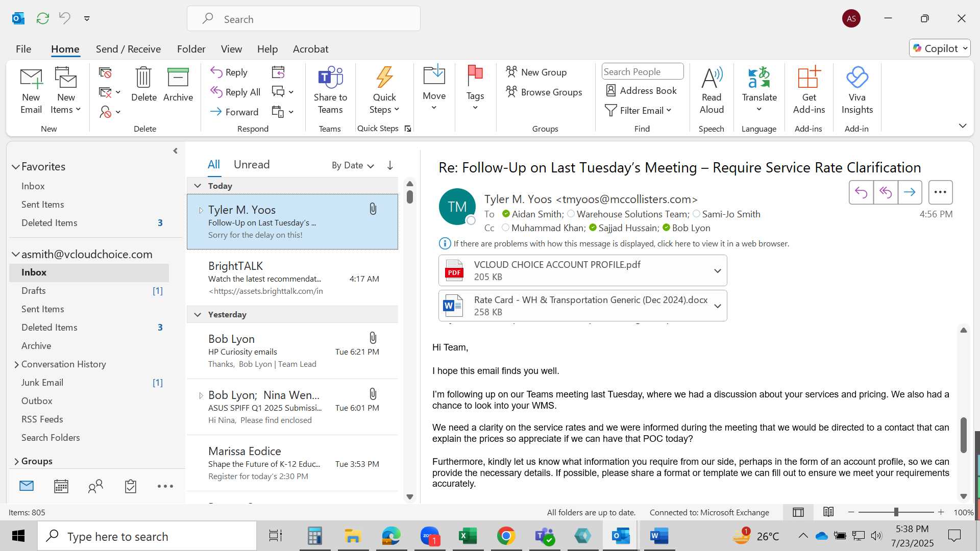980x551 pixels.
Task: Open the Move dropdown
Action: click(x=434, y=88)
